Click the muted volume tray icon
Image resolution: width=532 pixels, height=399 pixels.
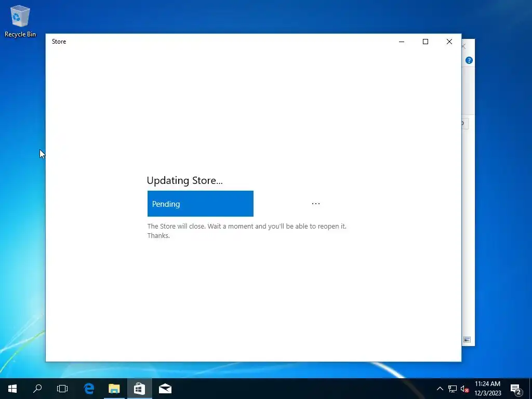click(x=464, y=389)
